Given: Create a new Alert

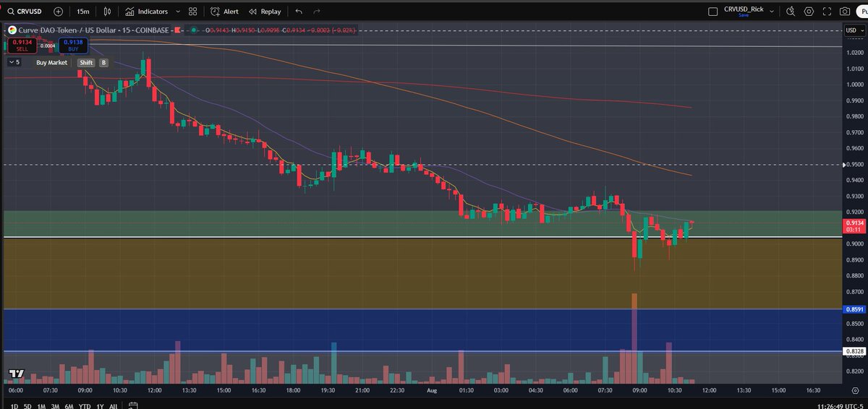Looking at the screenshot, I should pyautogui.click(x=225, y=12).
